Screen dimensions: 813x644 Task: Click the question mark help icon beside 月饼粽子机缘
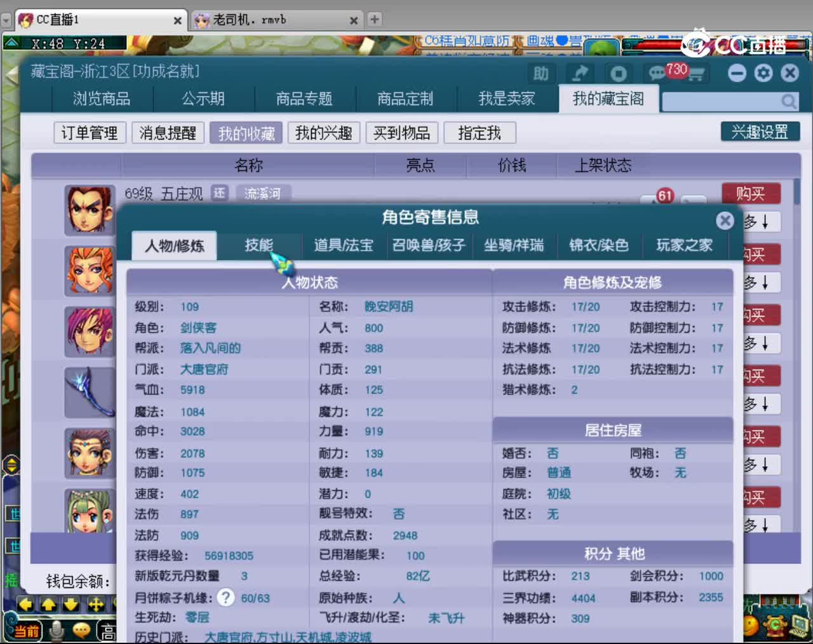pos(225,597)
